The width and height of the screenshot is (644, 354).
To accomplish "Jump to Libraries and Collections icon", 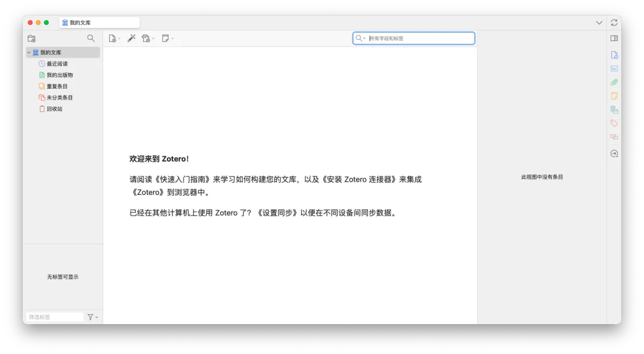I will 614,110.
